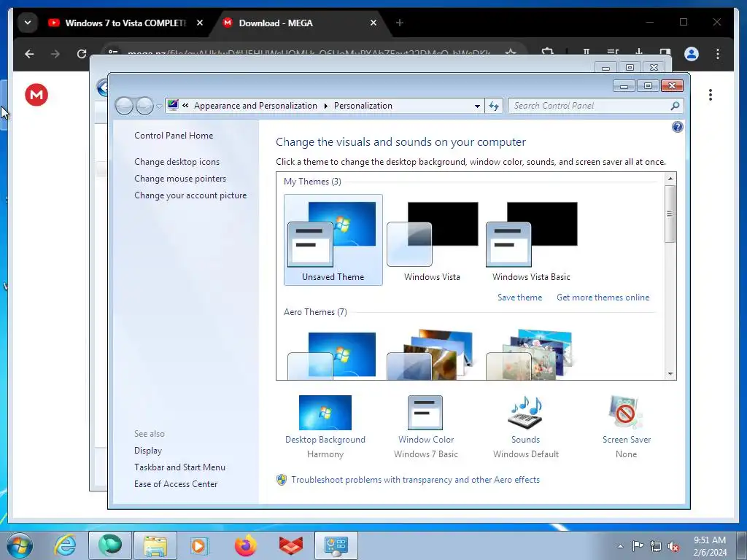The width and height of the screenshot is (747, 560).
Task: Click the MEGA logo on the page
Action: tap(36, 95)
